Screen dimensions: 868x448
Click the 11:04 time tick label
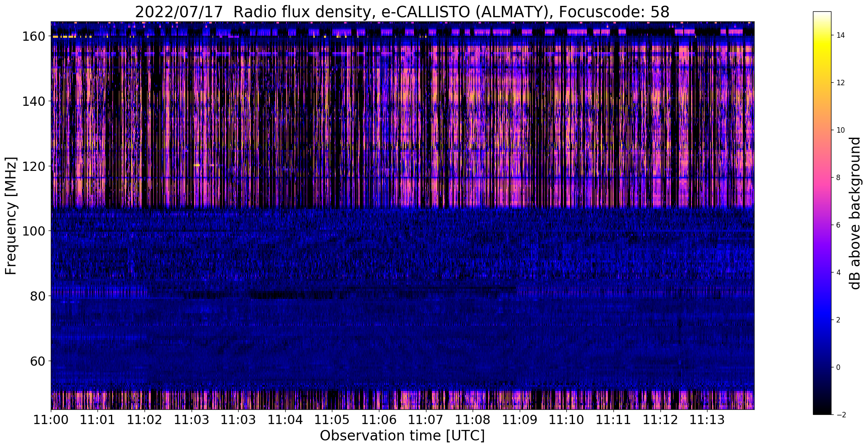coord(286,420)
